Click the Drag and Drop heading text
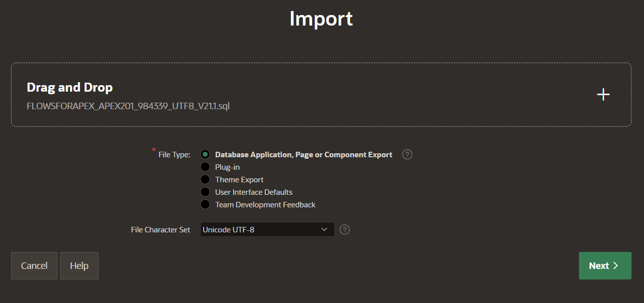 pyautogui.click(x=70, y=88)
